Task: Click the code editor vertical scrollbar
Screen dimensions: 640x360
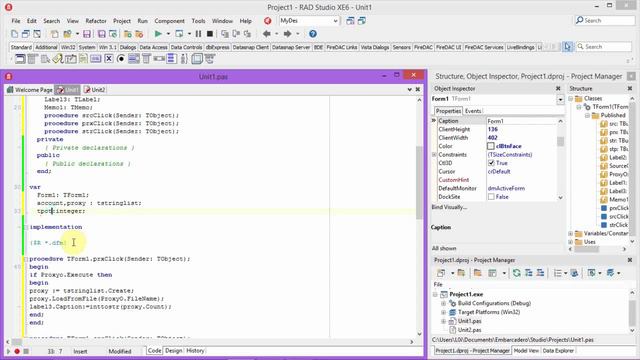Action: click(x=419, y=182)
